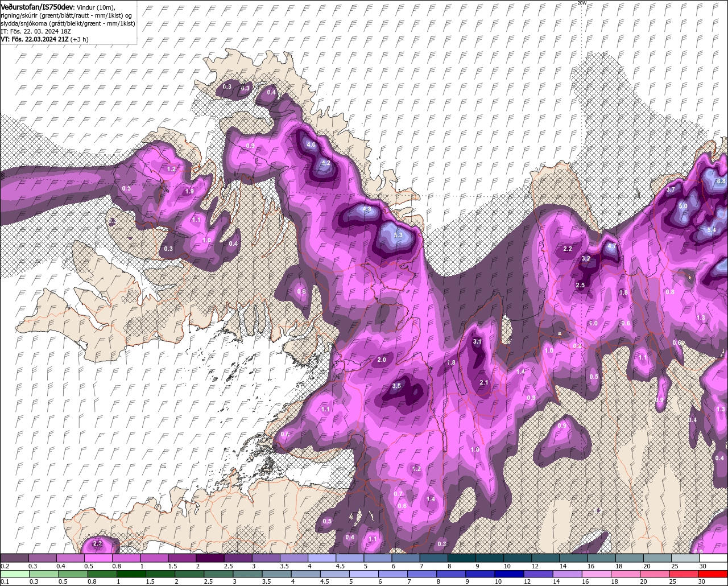Image resolution: width=728 pixels, height=586 pixels.
Task: Pick the dark teal 8–9 snow legend swatch
Action: 462,558
